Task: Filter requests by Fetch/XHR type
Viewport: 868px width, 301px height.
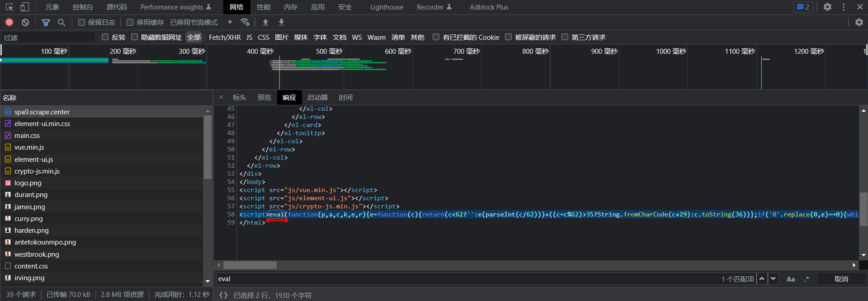Action: tap(225, 37)
